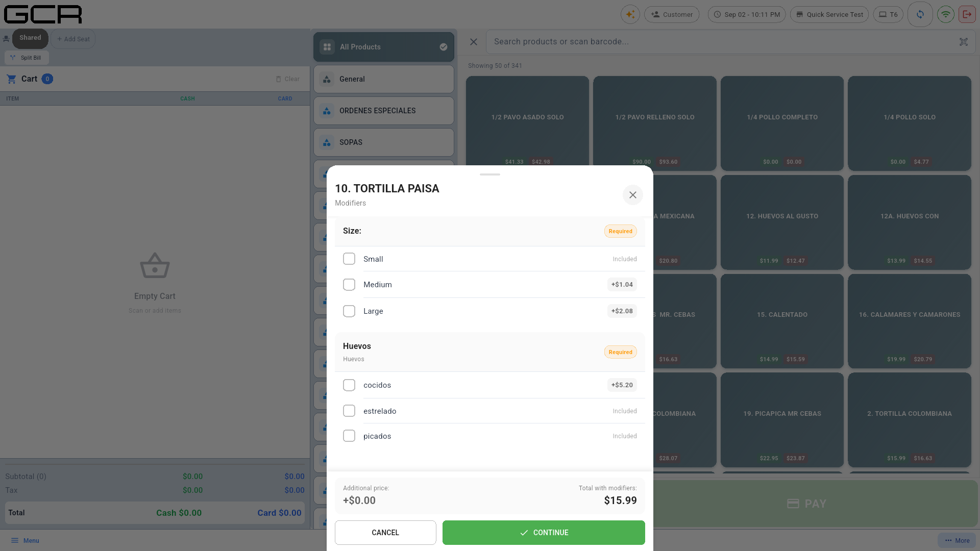
Task: Click the ORDENES ESPECIALES category icon
Action: [327, 111]
